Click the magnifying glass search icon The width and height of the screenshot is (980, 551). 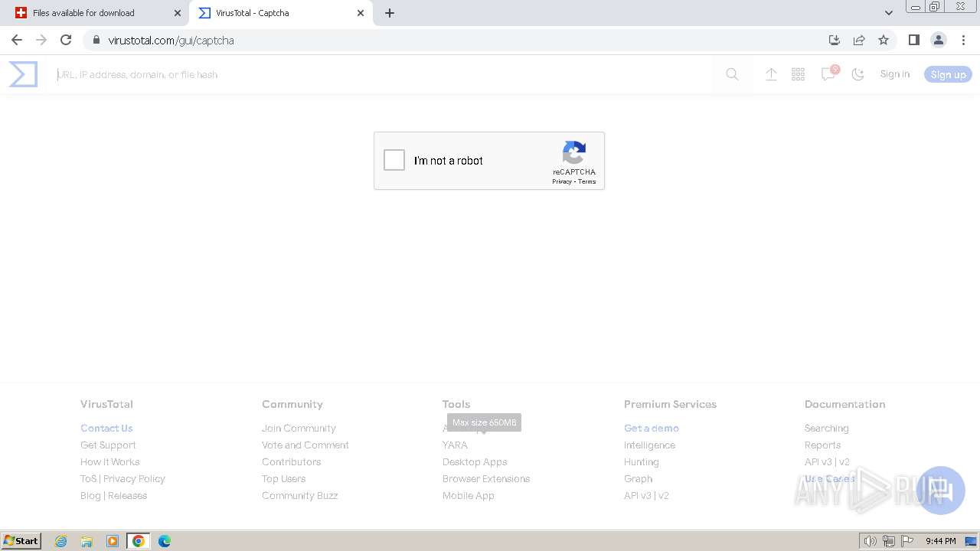pyautogui.click(x=732, y=74)
